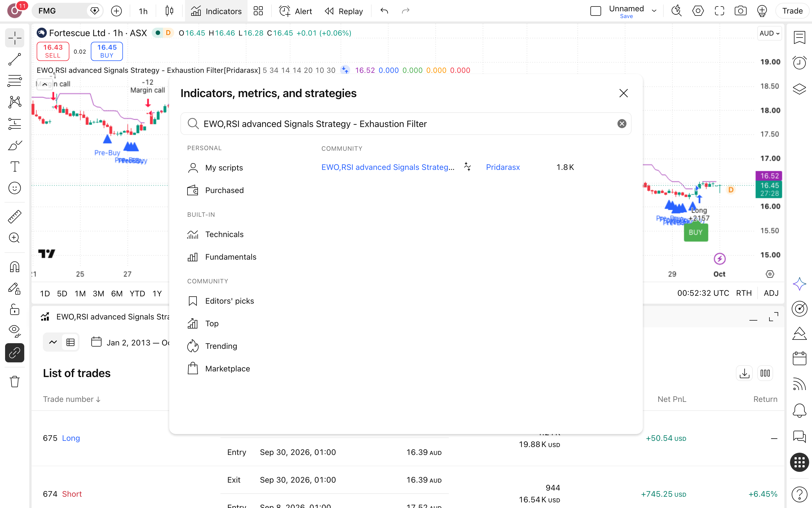Viewport: 812px width, 508px height.
Task: Export trades list with download icon
Action: click(x=744, y=373)
